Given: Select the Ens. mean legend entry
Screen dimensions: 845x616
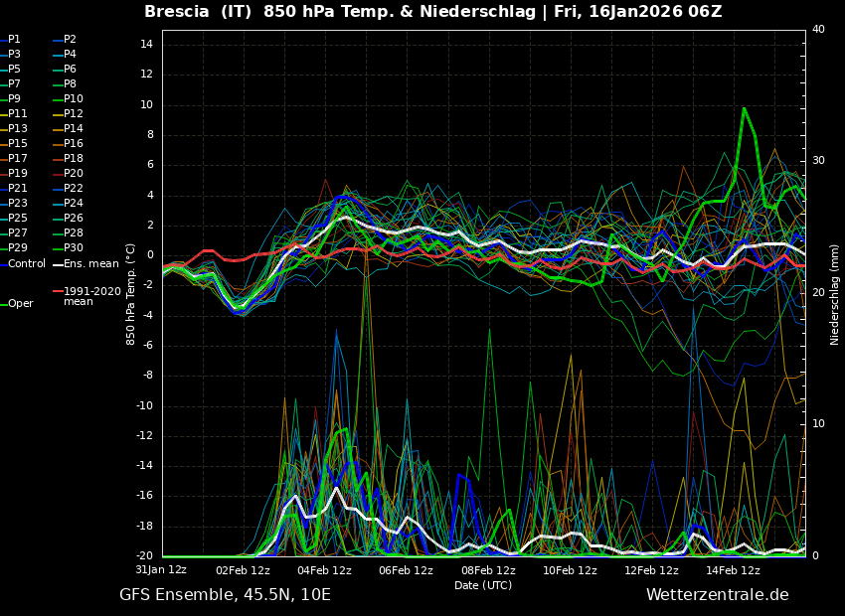Looking at the screenshot, I should pos(90,264).
